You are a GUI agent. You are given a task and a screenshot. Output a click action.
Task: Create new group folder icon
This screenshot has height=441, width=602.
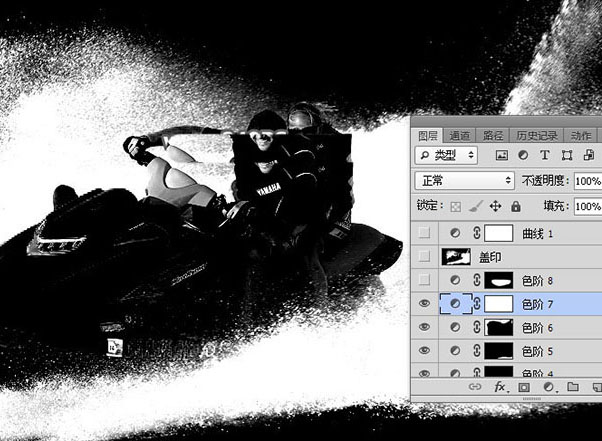pyautogui.click(x=573, y=386)
